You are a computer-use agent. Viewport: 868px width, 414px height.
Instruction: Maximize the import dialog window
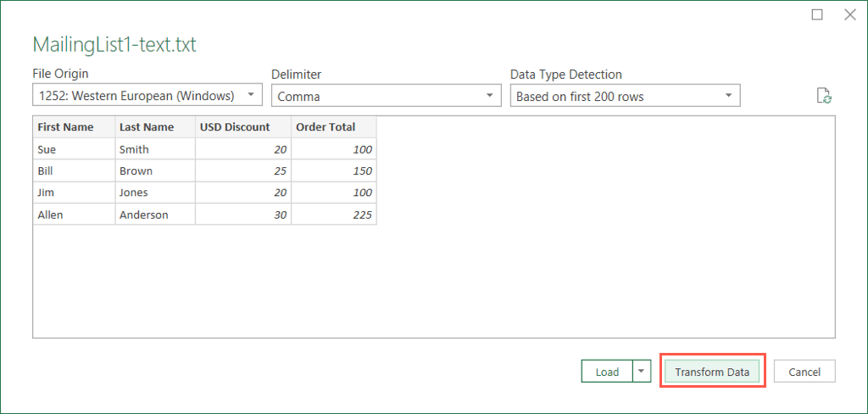tap(817, 14)
